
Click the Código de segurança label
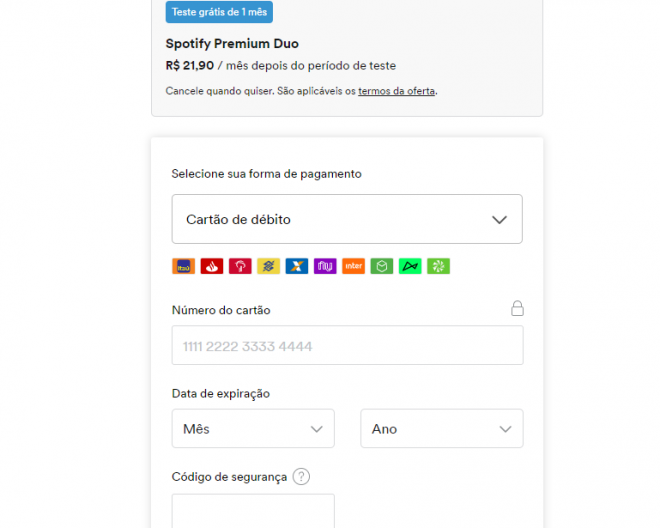coord(229,477)
